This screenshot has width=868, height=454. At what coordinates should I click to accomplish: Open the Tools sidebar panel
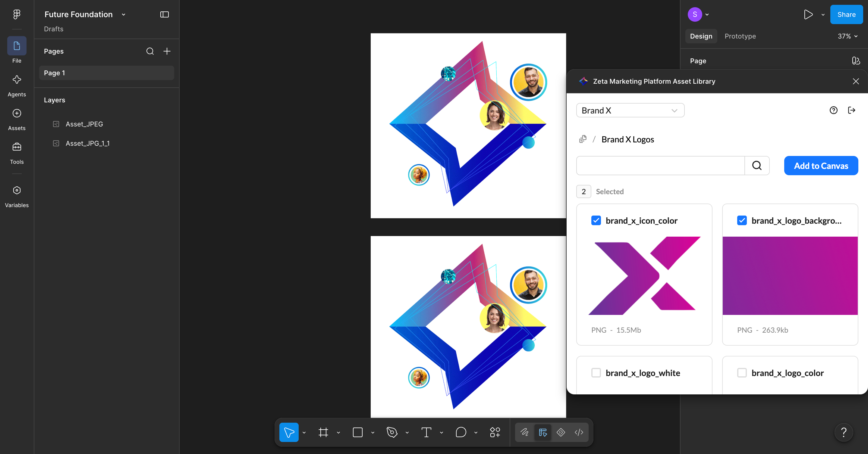[17, 153]
